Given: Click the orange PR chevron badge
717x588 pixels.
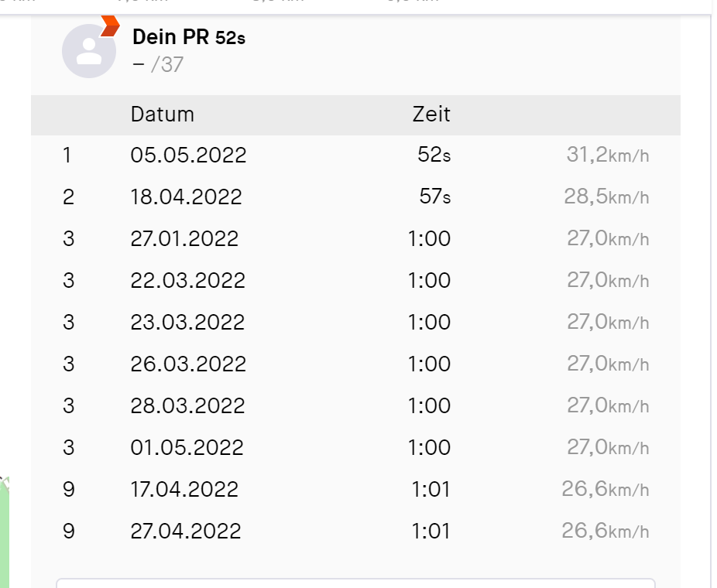Looking at the screenshot, I should click(110, 26).
